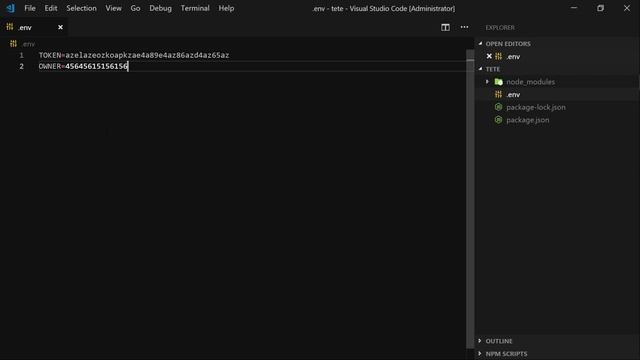Screen dimensions: 640x360
Task: Split the editor to the right
Action: click(x=445, y=27)
